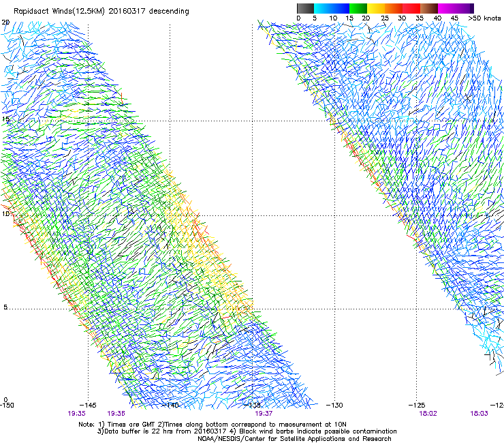This screenshot has height=443, width=504.
Task: Click the longitude label '-125'
Action: [x=417, y=406]
